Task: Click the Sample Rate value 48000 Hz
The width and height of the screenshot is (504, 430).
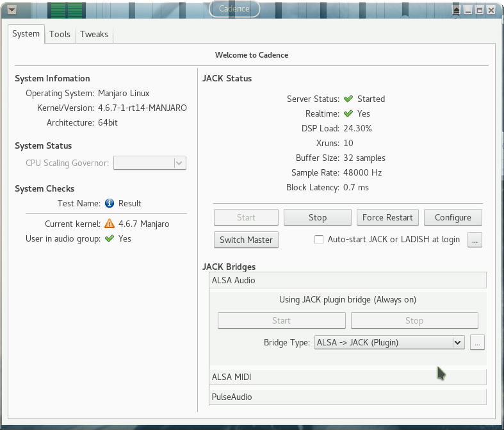Action: (x=362, y=173)
